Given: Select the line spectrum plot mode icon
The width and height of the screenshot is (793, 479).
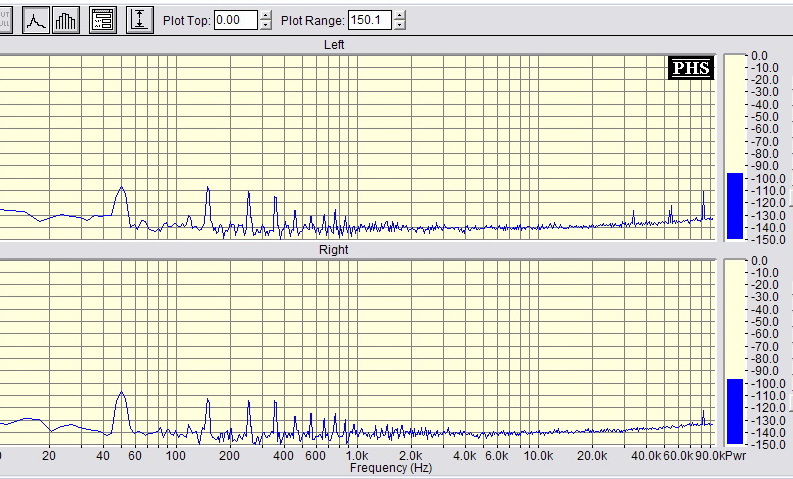Looking at the screenshot, I should click(x=36, y=20).
